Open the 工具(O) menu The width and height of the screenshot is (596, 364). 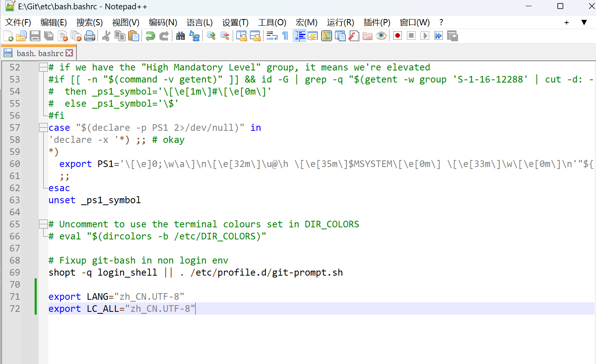pos(272,23)
